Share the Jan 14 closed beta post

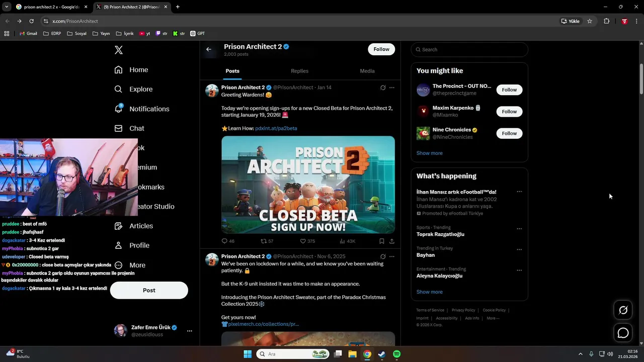tap(392, 241)
